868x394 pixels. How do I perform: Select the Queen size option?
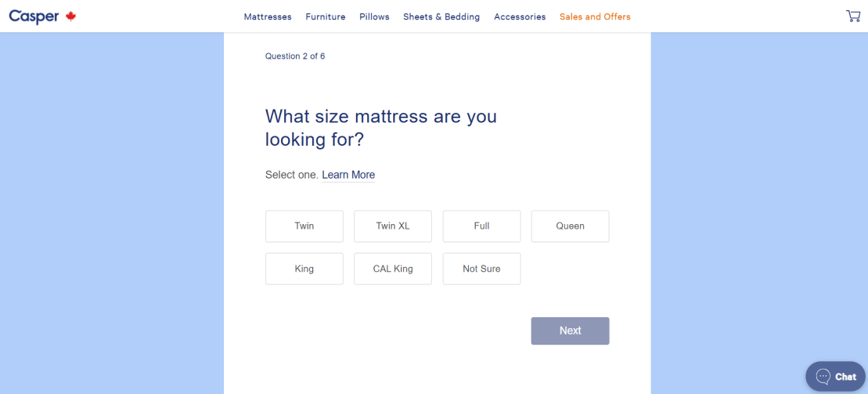click(570, 226)
